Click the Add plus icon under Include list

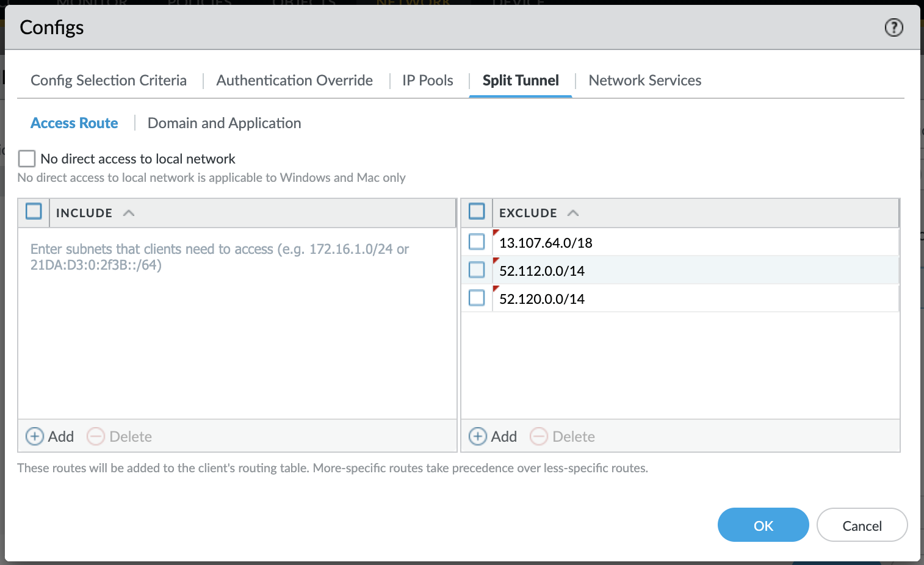pyautogui.click(x=35, y=436)
